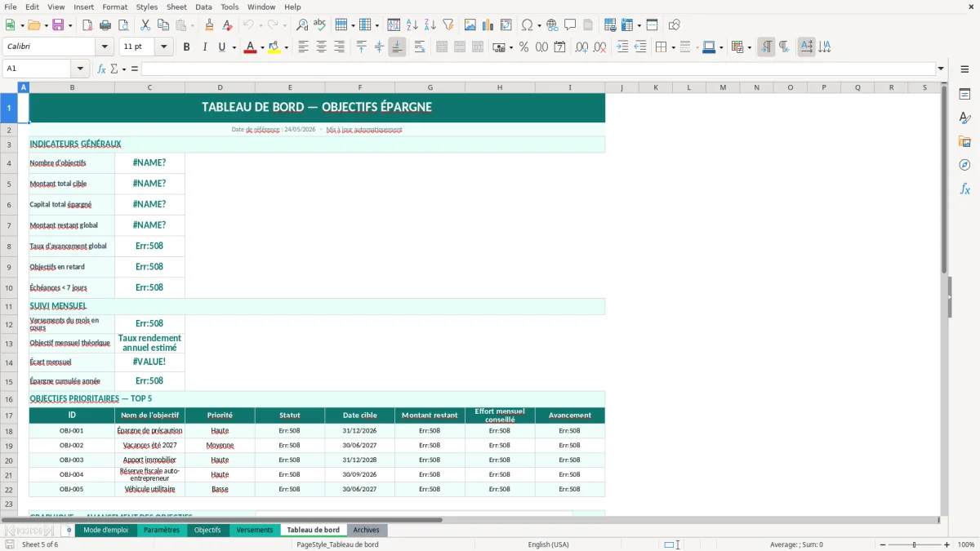Open Find & Replace

click(x=302, y=25)
